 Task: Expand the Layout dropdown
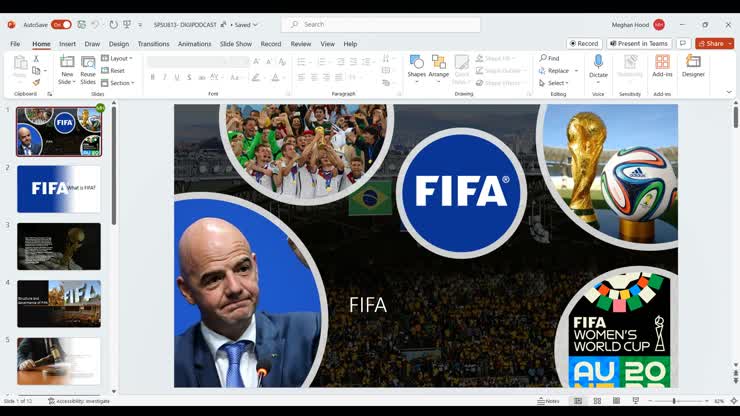point(119,58)
